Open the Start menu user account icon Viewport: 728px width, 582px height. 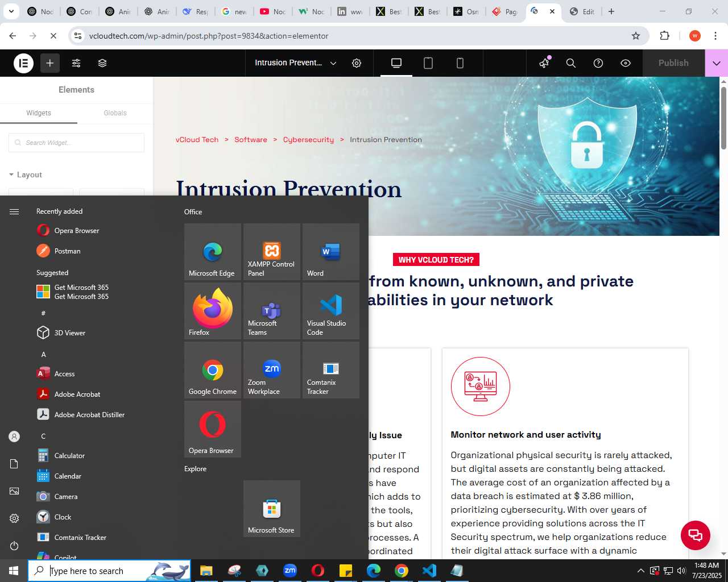pos(14,436)
